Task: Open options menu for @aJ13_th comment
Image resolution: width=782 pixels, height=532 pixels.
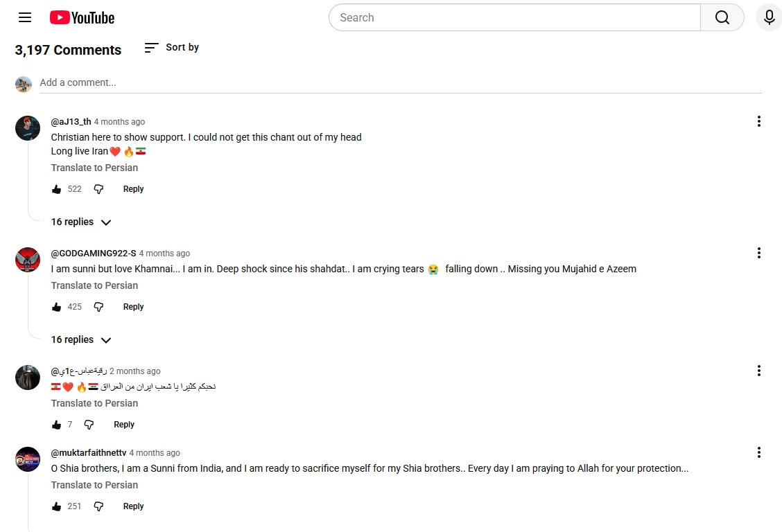Action: 758,121
